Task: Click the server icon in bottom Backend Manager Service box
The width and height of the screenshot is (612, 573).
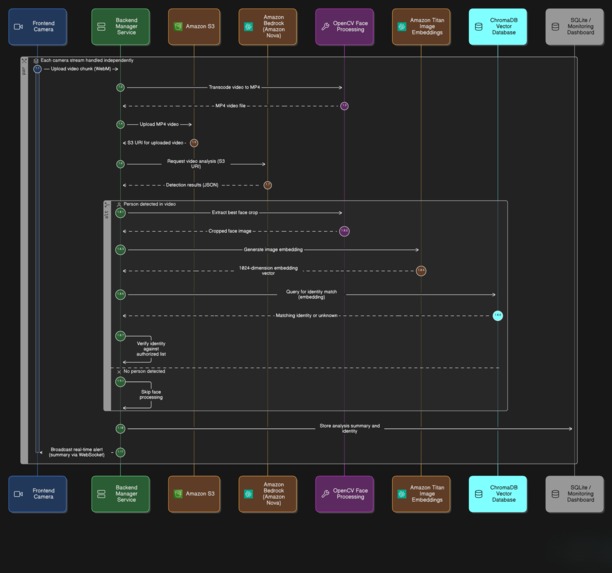Action: pyautogui.click(x=101, y=494)
